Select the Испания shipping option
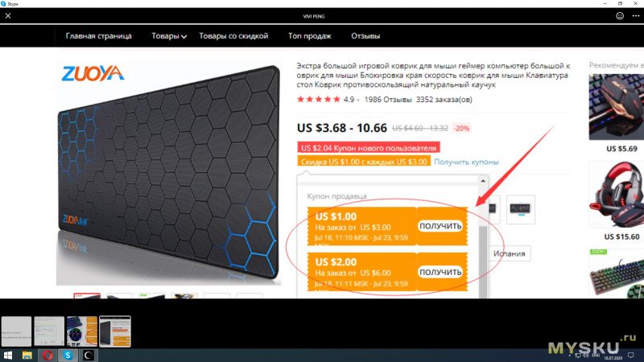This screenshot has height=362, width=644. pos(510,253)
